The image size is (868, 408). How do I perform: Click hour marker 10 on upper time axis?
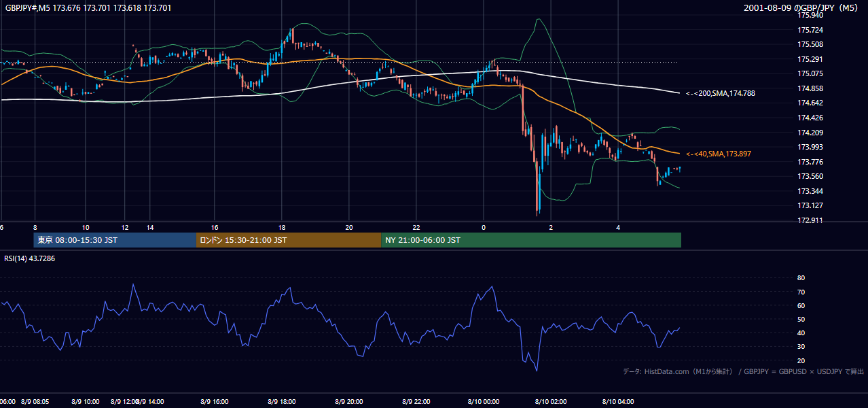86,227
